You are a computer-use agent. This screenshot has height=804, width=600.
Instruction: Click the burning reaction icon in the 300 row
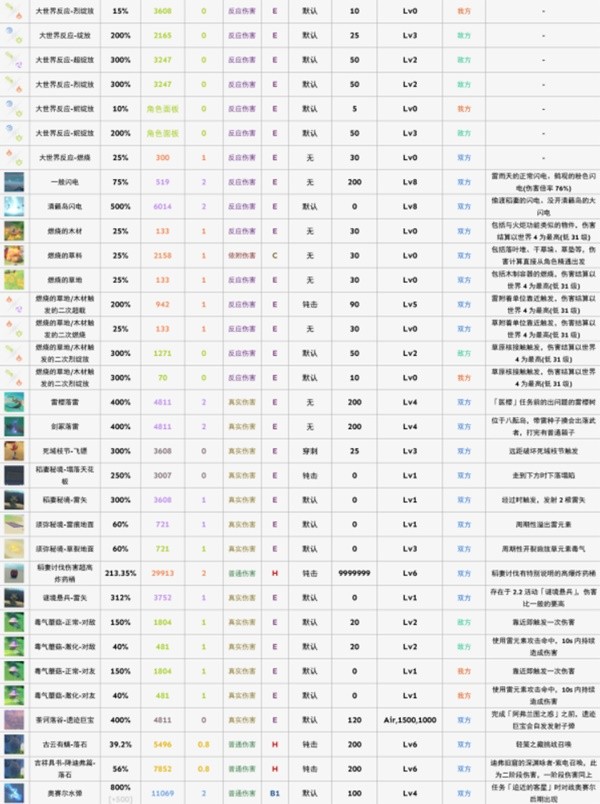pyautogui.click(x=14, y=157)
